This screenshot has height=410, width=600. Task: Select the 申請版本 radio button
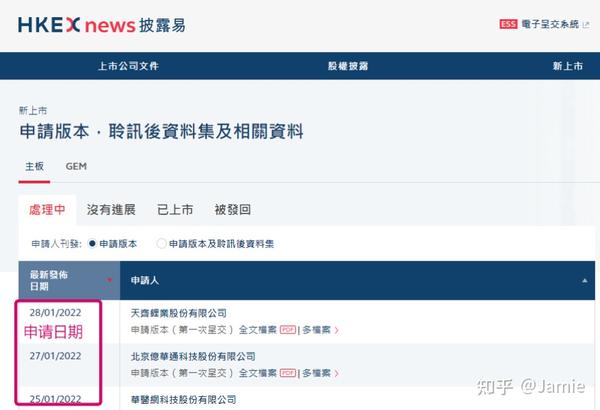[92, 243]
